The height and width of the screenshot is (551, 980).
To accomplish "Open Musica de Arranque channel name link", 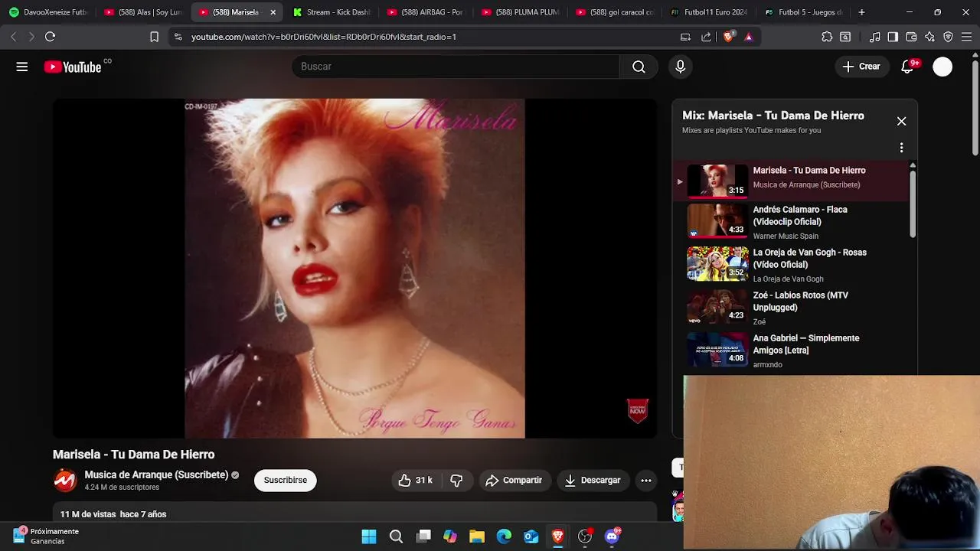I will (156, 475).
